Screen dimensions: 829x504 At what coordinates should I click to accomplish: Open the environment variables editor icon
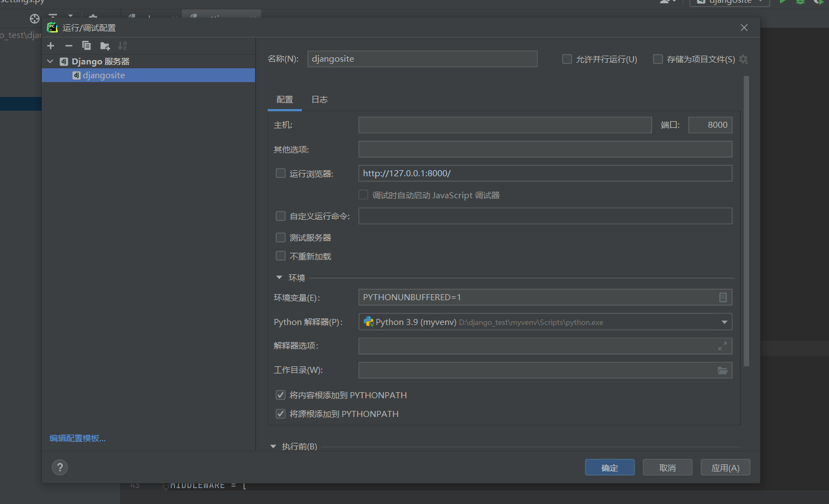pyautogui.click(x=723, y=297)
